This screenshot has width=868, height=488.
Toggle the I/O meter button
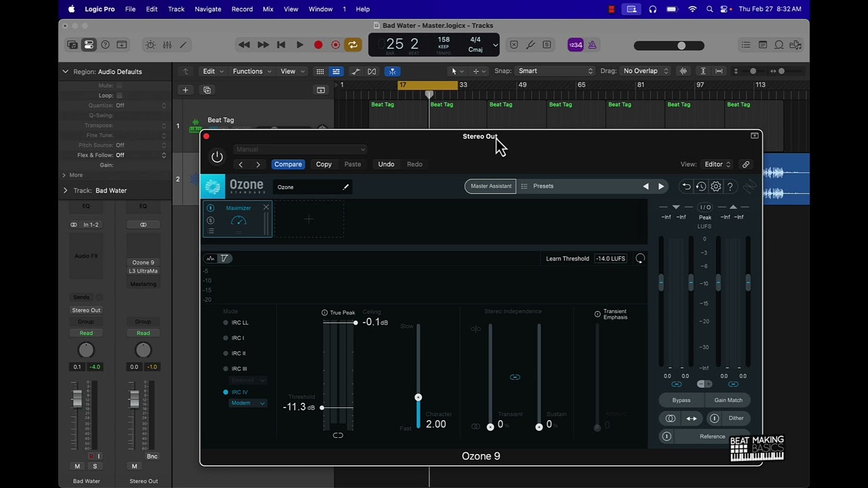click(705, 207)
